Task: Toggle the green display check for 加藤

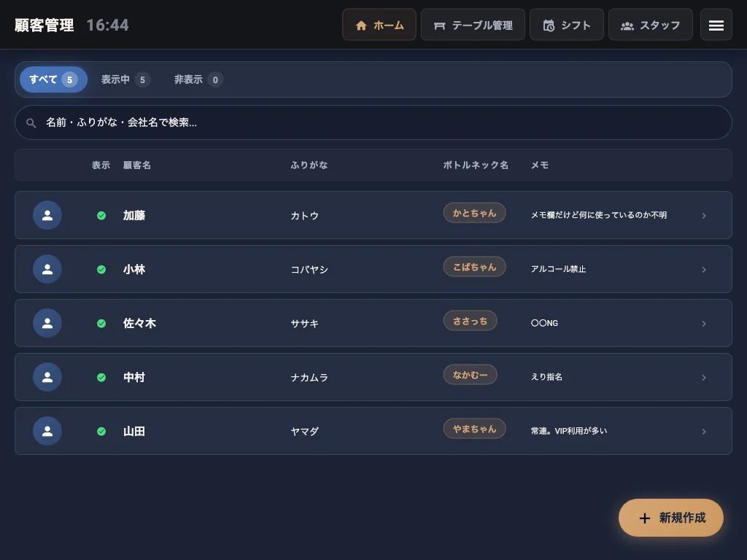Action: (x=101, y=216)
